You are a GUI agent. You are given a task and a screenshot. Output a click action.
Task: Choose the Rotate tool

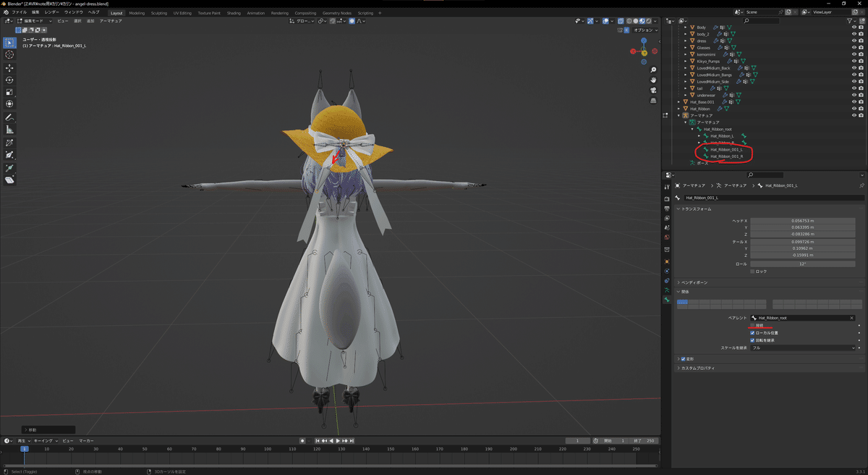point(9,80)
